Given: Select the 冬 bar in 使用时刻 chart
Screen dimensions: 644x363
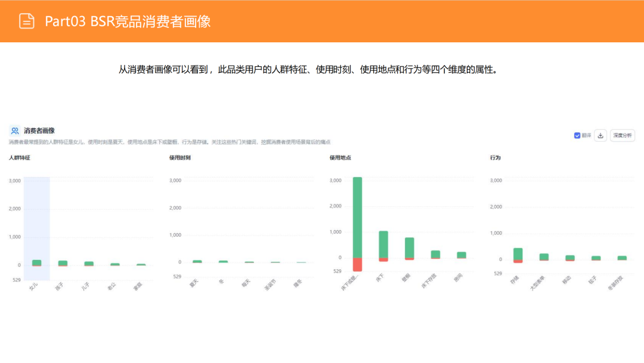Looking at the screenshot, I should tap(223, 262).
